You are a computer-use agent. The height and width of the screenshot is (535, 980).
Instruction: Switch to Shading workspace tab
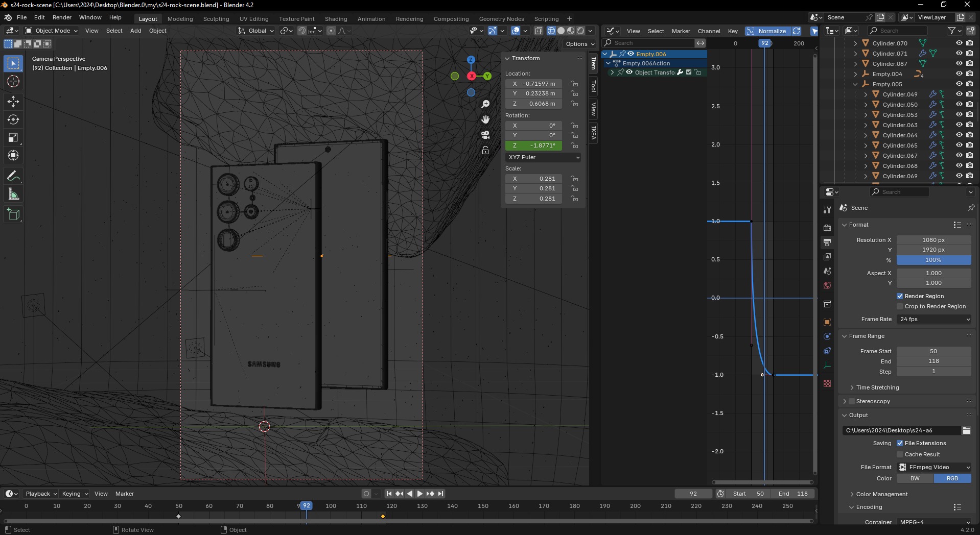click(336, 19)
